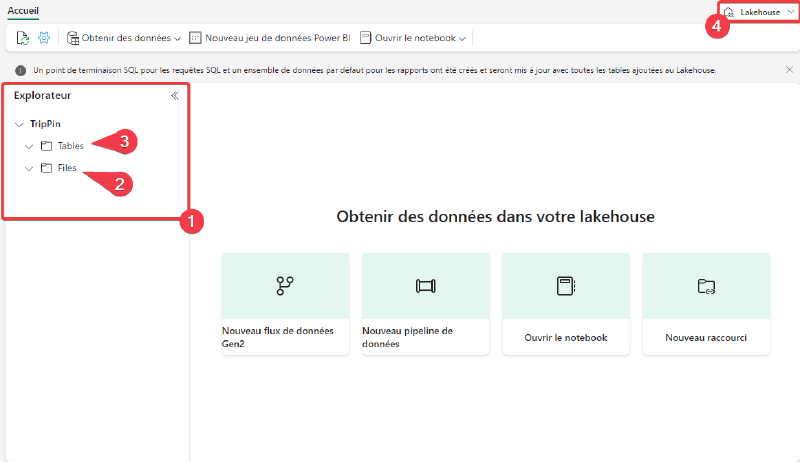Click the Power BI dataset icon
Viewport: 800px width, 462px height.
coord(195,38)
